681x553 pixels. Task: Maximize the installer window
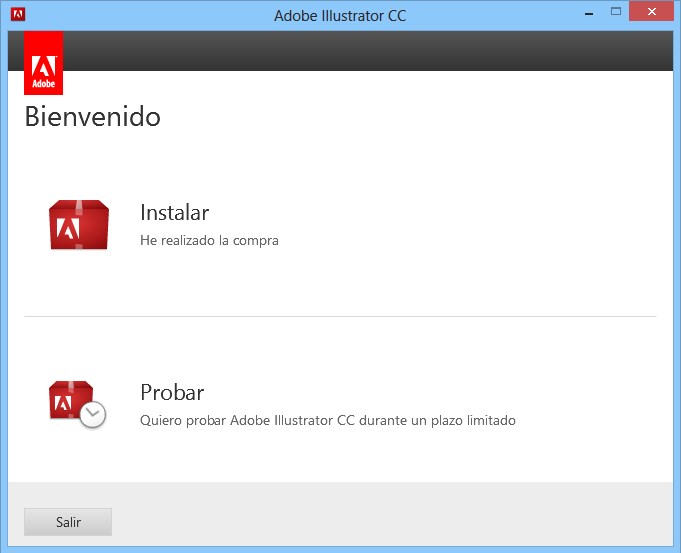click(x=616, y=12)
